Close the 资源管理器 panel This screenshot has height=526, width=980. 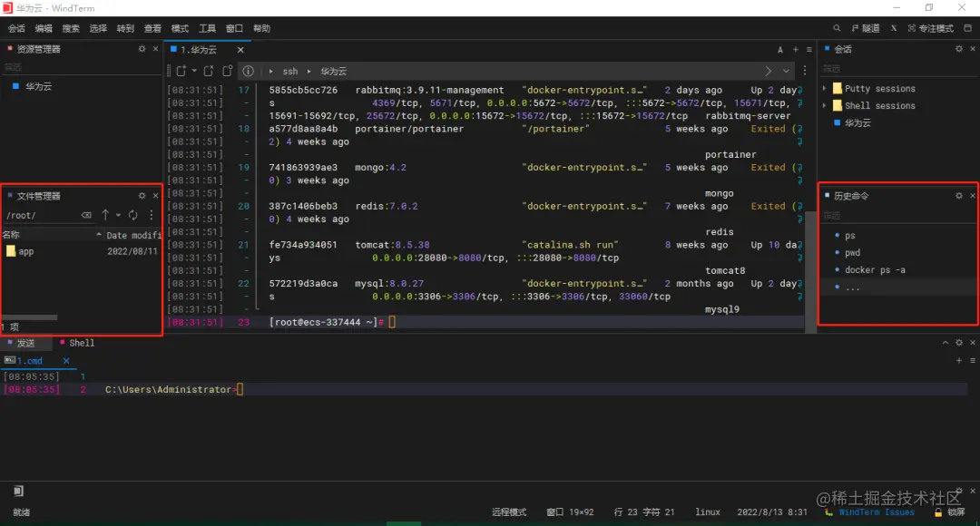(156, 49)
